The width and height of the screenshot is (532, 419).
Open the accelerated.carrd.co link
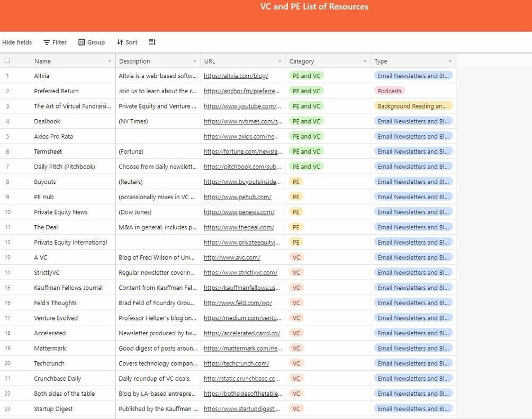242,333
